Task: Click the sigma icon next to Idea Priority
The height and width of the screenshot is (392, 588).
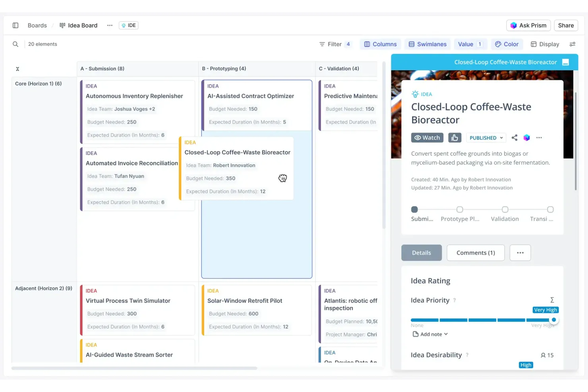Action: (x=552, y=300)
